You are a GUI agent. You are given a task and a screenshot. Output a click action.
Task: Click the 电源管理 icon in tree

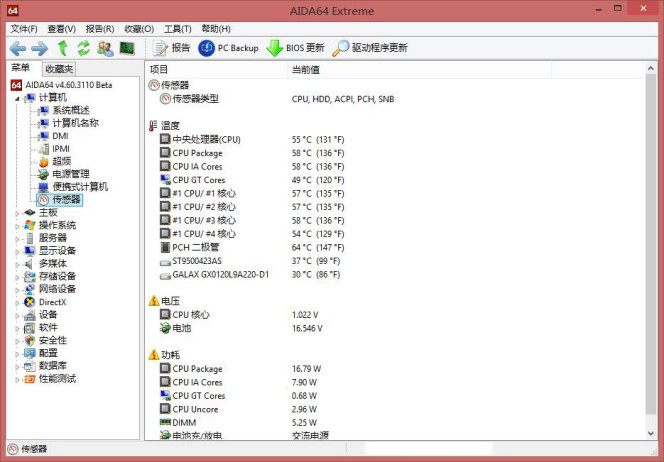43,174
